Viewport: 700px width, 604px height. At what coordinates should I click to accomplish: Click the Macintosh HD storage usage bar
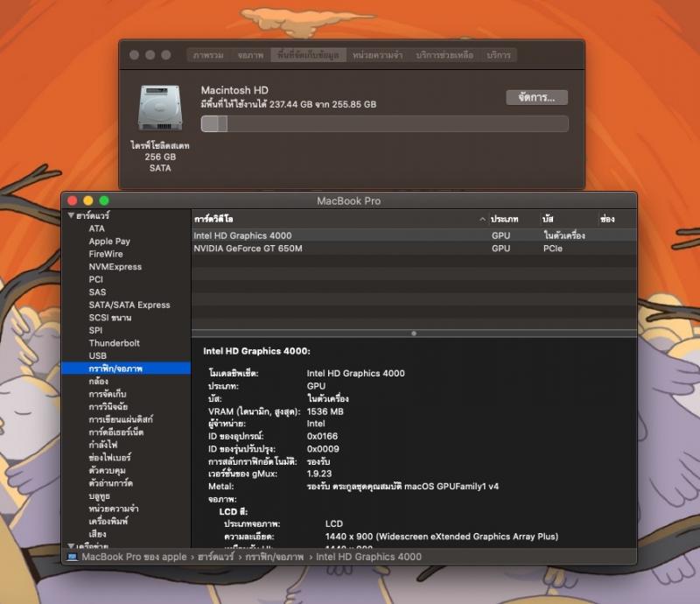coord(385,123)
